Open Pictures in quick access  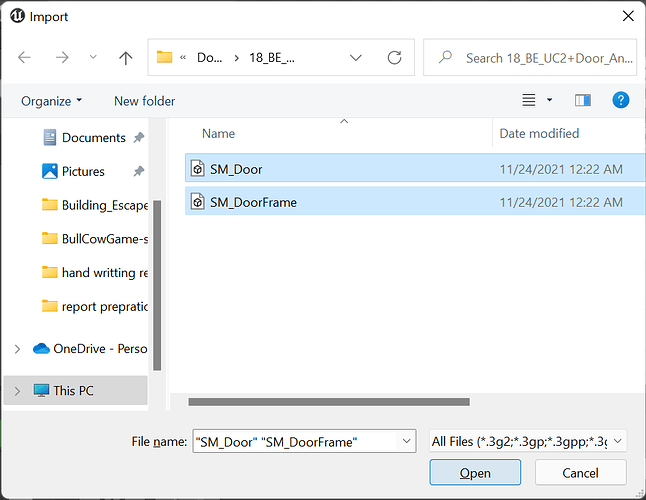tap(83, 171)
